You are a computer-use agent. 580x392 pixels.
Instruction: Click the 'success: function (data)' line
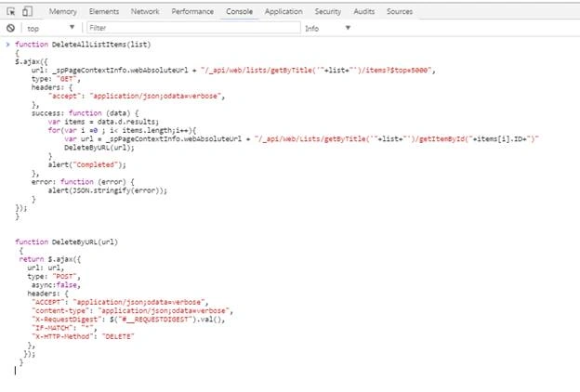pos(86,113)
